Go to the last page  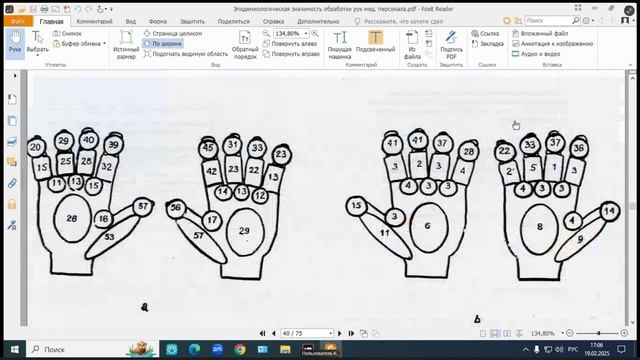click(351, 333)
